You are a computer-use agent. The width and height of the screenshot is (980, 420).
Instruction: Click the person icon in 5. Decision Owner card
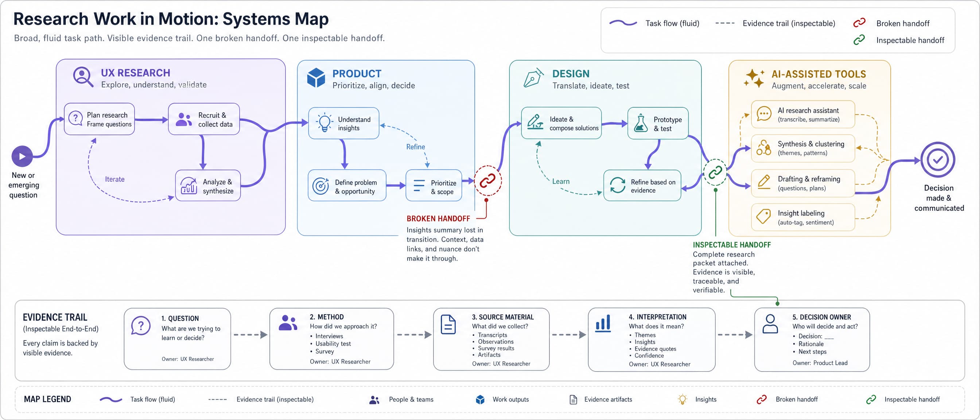(770, 324)
